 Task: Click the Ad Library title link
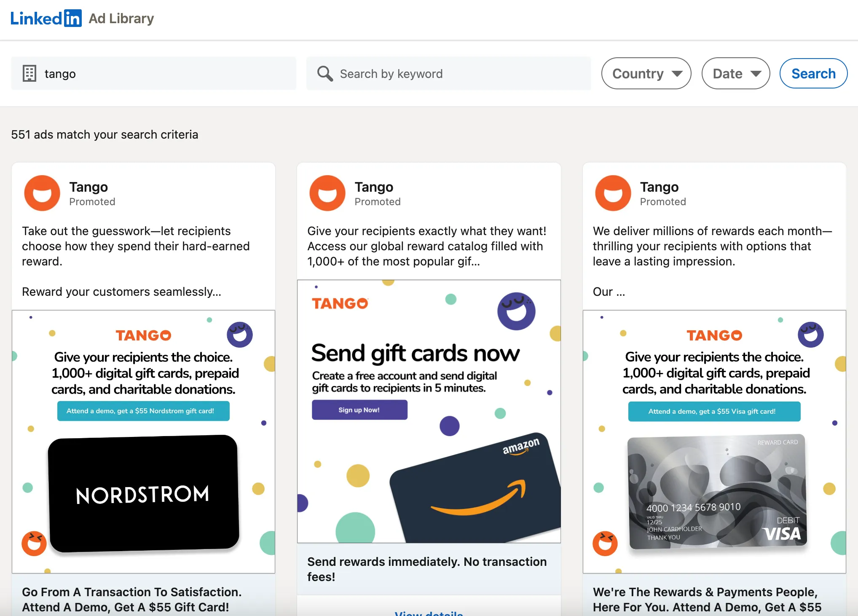(121, 19)
